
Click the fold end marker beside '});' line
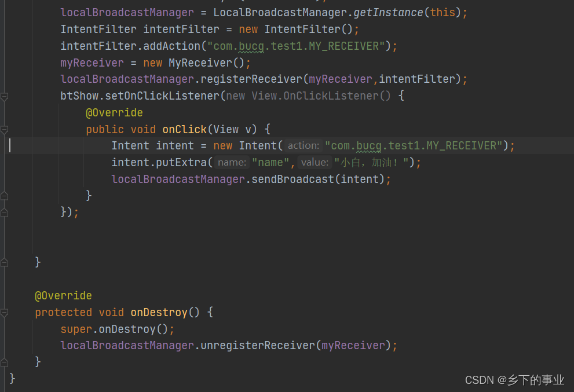point(5,213)
